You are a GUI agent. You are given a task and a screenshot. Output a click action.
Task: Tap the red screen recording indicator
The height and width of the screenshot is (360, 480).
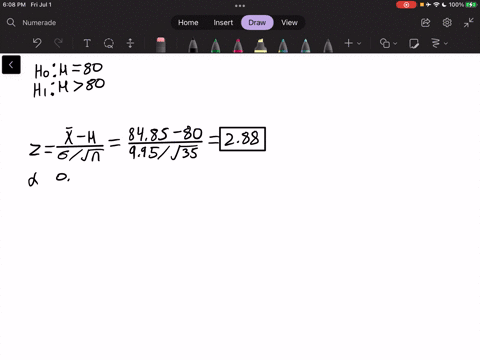(x=406, y=5)
